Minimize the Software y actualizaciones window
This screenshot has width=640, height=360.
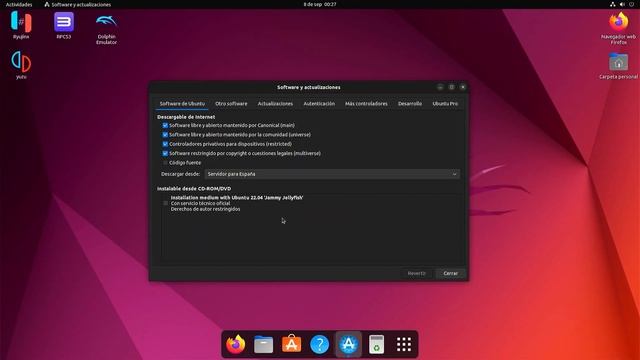(440, 87)
